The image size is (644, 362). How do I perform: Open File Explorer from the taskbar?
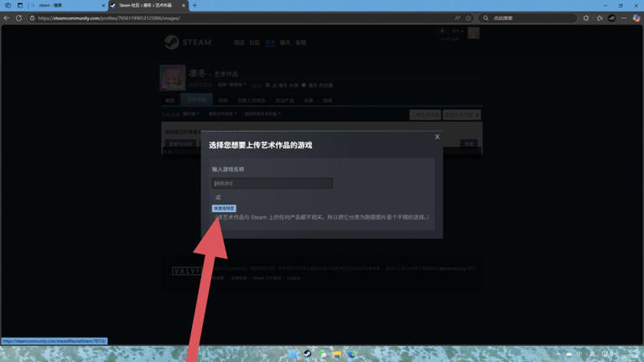click(x=337, y=354)
